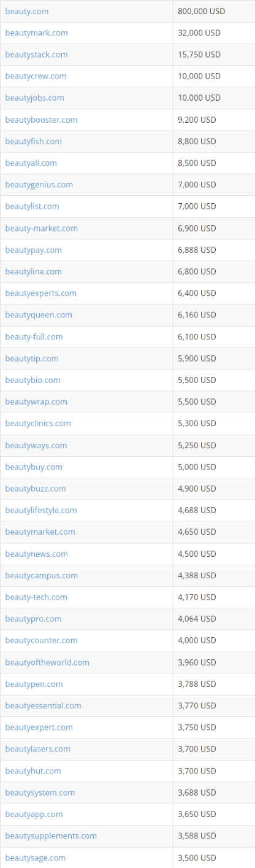The image size is (255, 868).
Task: Visit beautyqueen.com link
Action: click(x=39, y=315)
